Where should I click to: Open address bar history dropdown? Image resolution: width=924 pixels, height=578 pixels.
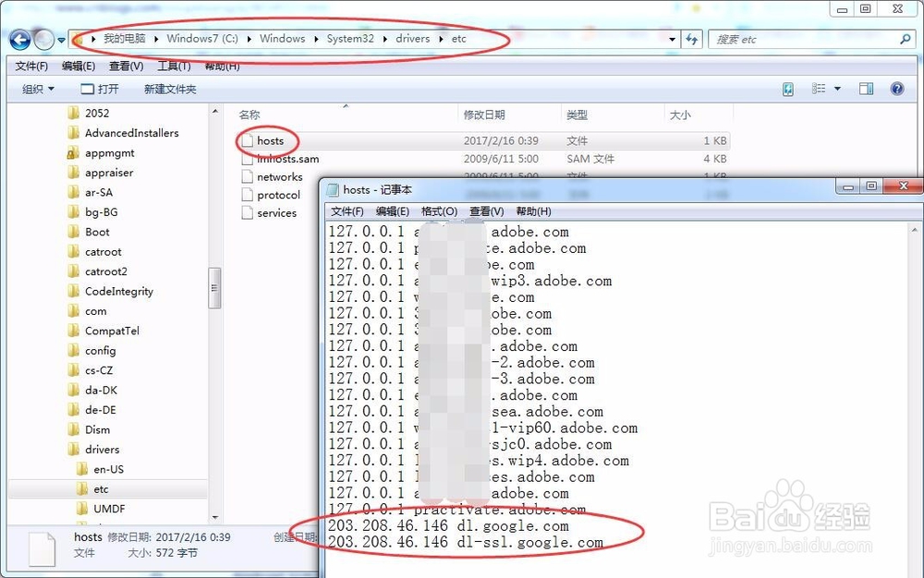(x=672, y=40)
